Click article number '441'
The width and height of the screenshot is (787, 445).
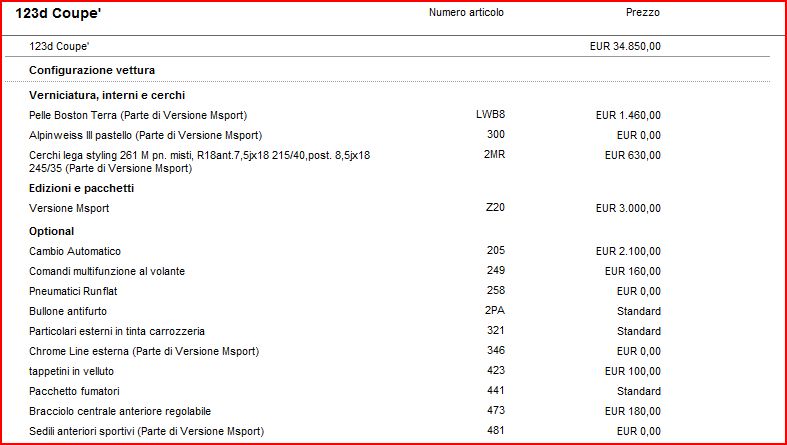point(496,390)
